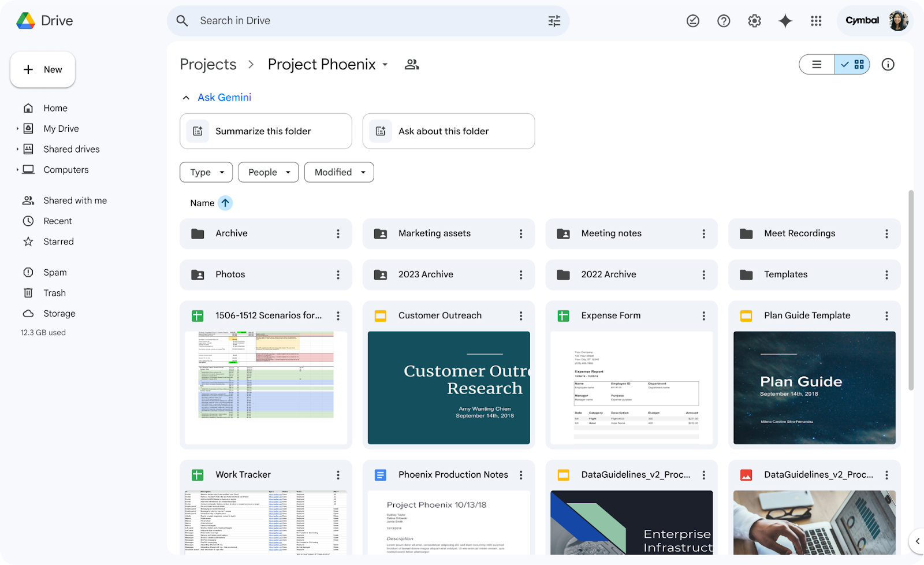Collapse the Ask Gemini section

click(186, 98)
